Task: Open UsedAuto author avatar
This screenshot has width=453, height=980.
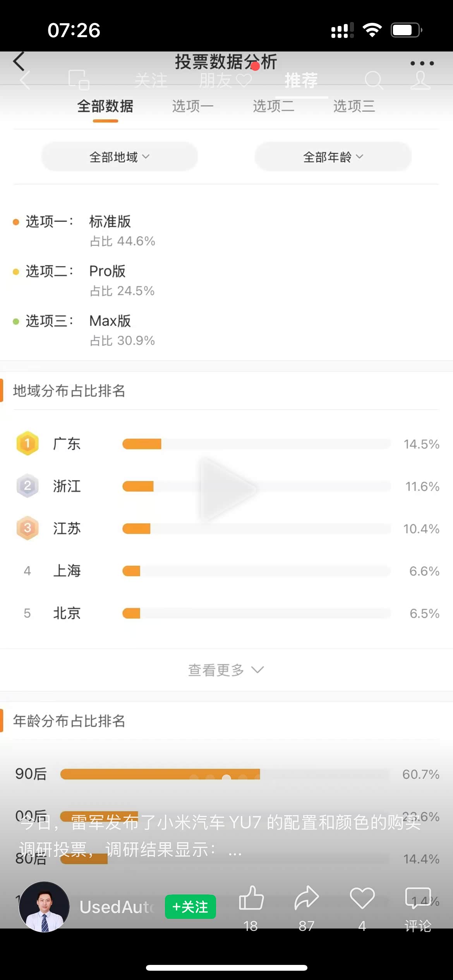Action: tap(45, 906)
